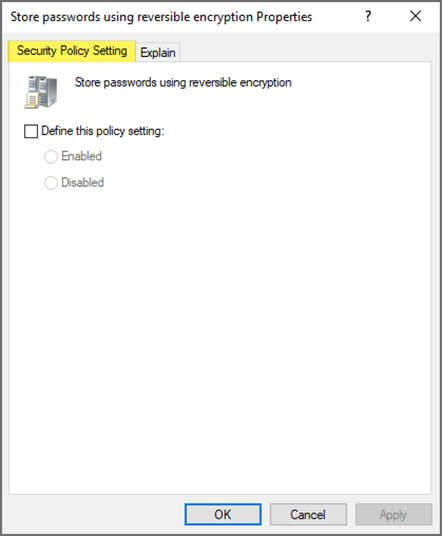Click the grey footer area left of OK
The image size is (443, 536).
point(96,514)
